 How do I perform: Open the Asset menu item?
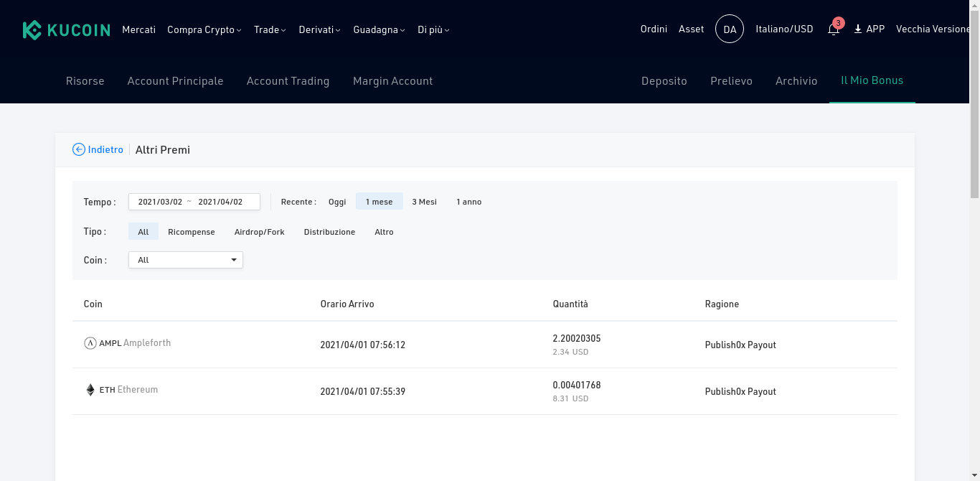(692, 29)
